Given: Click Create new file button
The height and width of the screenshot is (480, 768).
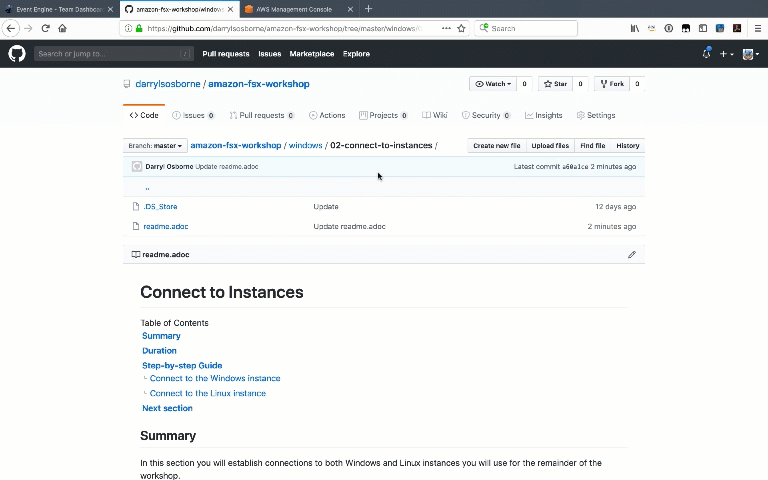Looking at the screenshot, I should [x=497, y=145].
